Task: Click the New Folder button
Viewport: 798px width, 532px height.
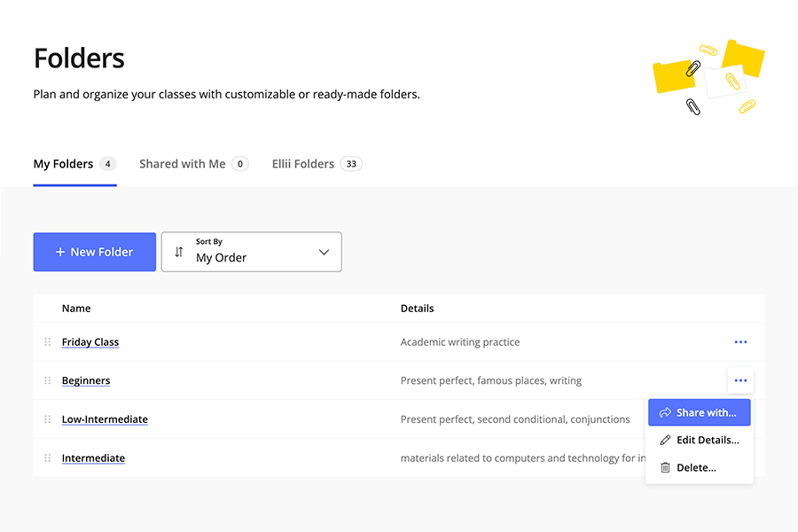Action: [x=94, y=252]
